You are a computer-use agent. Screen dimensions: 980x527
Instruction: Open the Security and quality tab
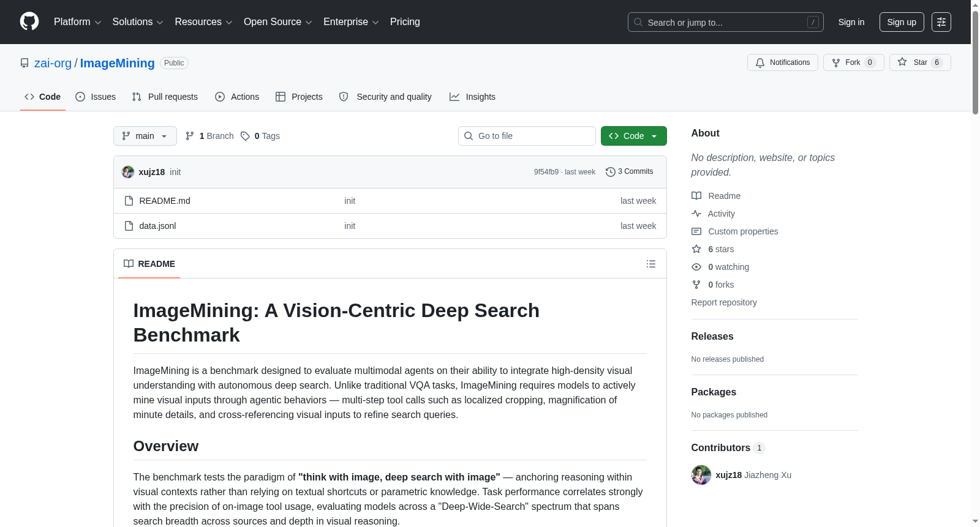(385, 97)
